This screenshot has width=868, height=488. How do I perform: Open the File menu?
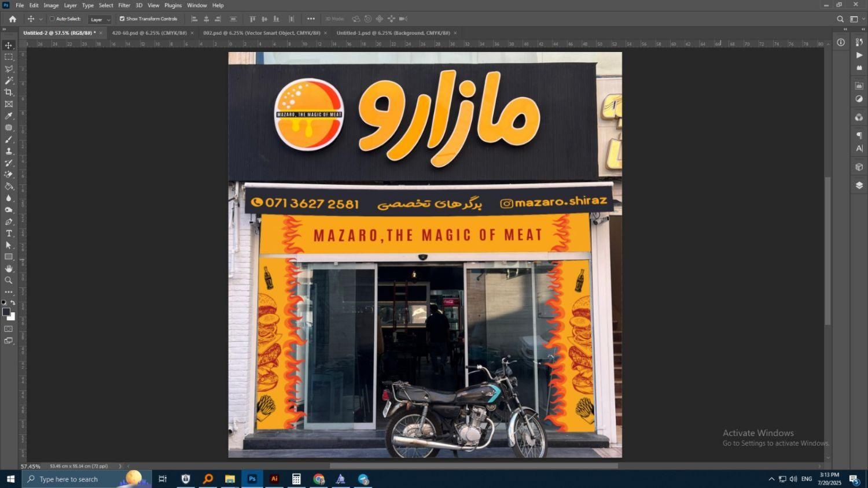[20, 5]
